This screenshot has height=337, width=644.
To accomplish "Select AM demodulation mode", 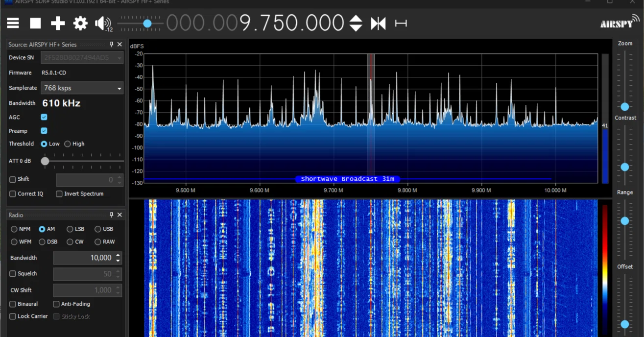I will (x=42, y=229).
